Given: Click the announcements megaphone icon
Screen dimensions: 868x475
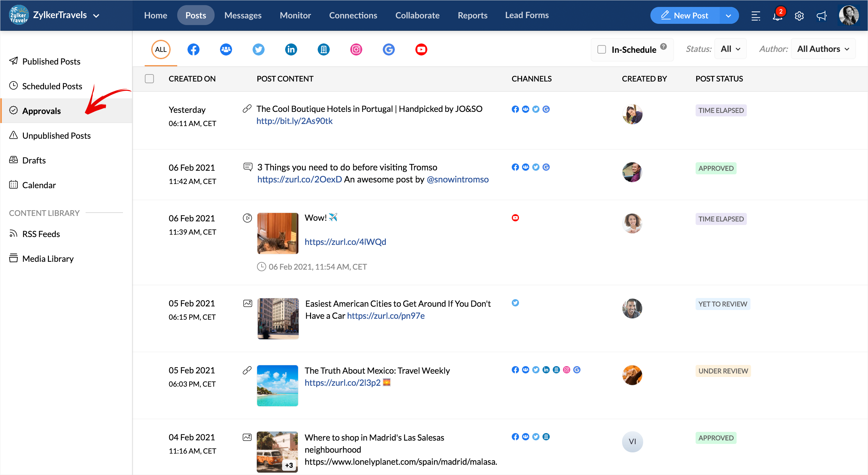Looking at the screenshot, I should pos(822,15).
